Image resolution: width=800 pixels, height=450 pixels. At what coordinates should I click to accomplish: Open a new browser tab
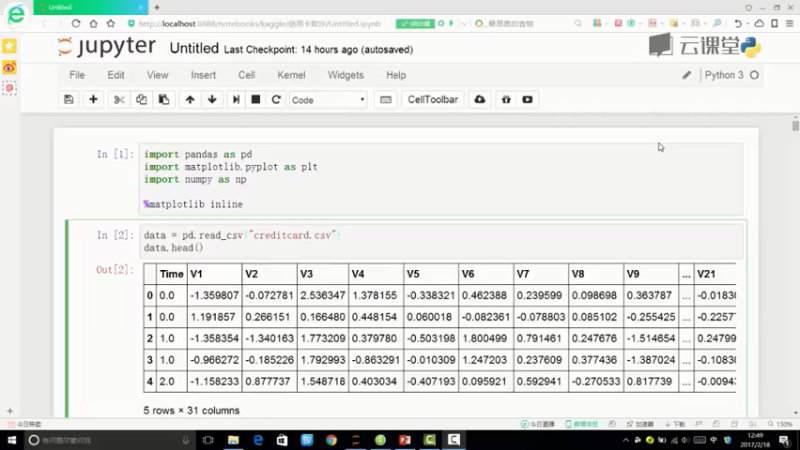pyautogui.click(x=157, y=7)
